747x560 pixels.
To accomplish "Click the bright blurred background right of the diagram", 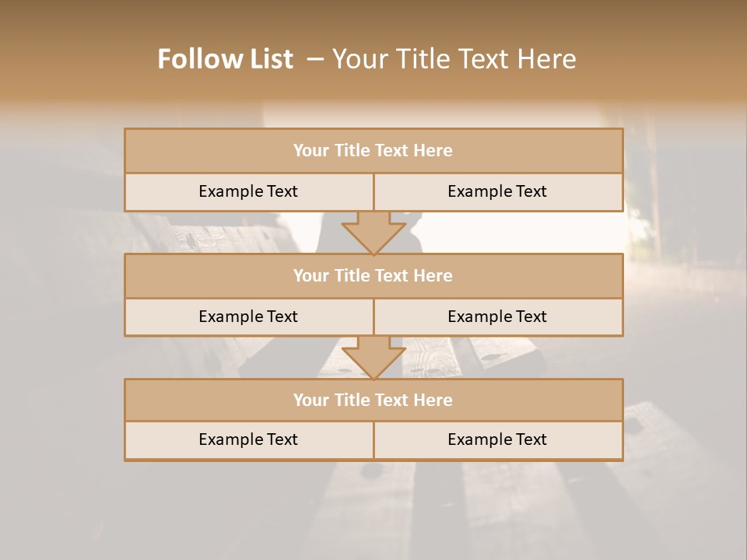I will click(x=686, y=285).
